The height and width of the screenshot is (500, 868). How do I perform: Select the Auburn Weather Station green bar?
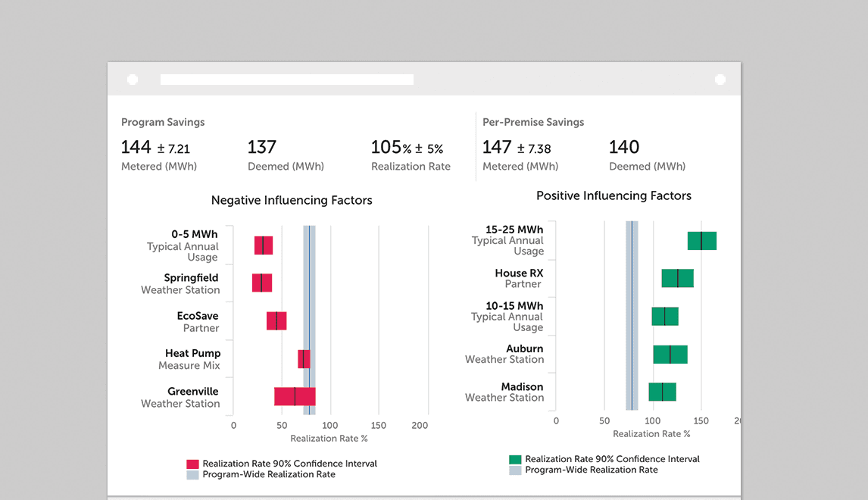click(670, 355)
